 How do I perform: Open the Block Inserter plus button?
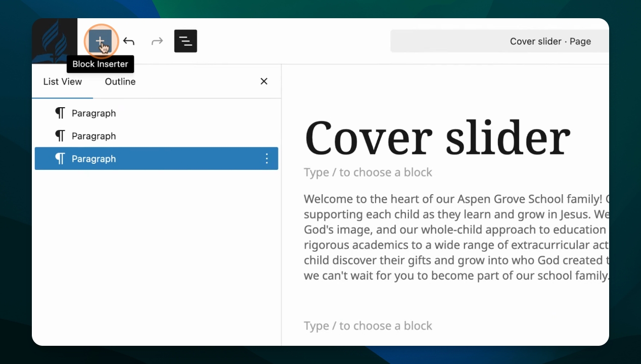100,41
